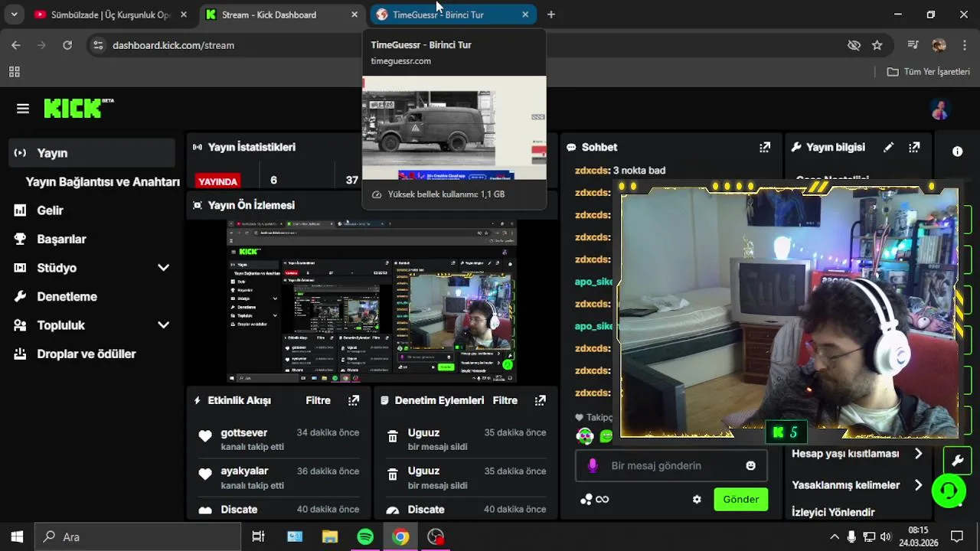Viewport: 980px width, 551px height.
Task: Pop out the Etkinlik Akışı panel
Action: tap(354, 400)
